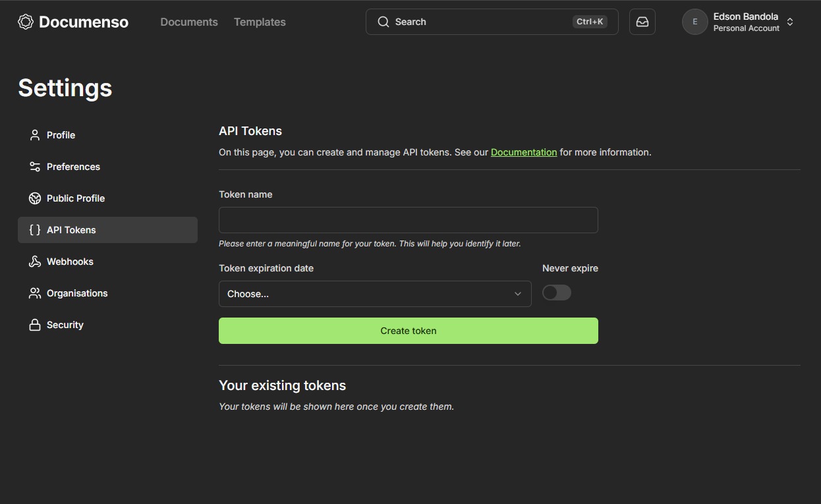Click the Preferences sliders icon
This screenshot has height=504, width=821.
35,167
